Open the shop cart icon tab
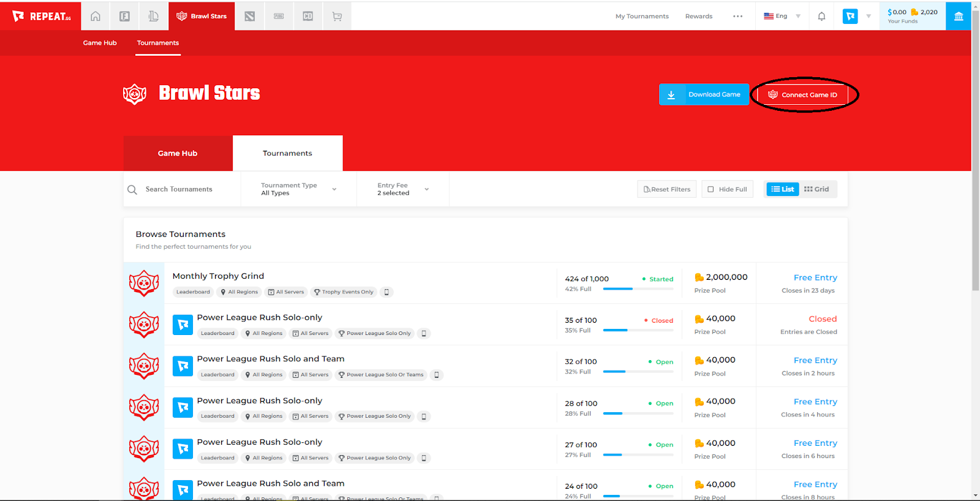 pyautogui.click(x=337, y=17)
